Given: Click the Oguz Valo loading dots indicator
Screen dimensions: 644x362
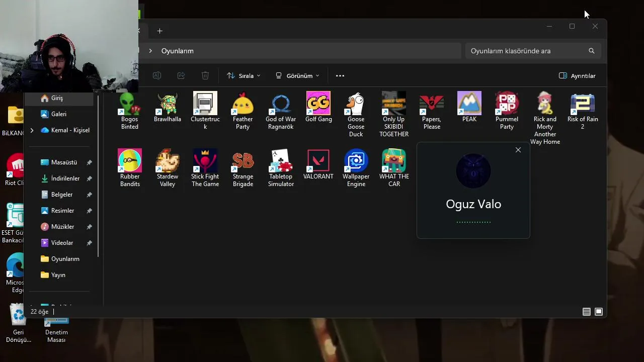Looking at the screenshot, I should (x=473, y=222).
